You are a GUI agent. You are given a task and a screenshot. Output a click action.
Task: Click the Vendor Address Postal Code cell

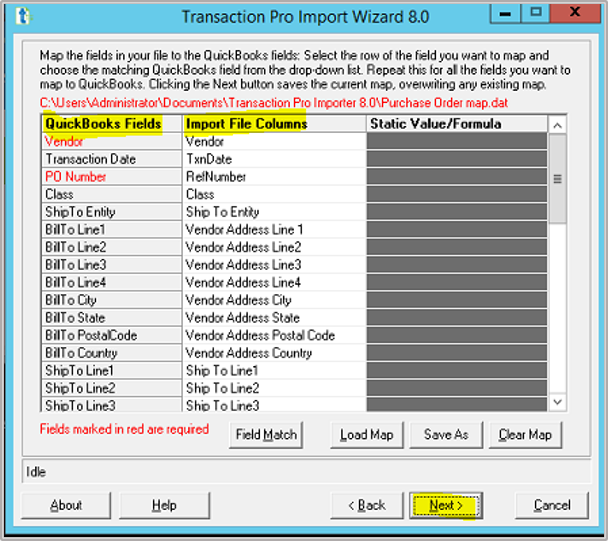(274, 335)
